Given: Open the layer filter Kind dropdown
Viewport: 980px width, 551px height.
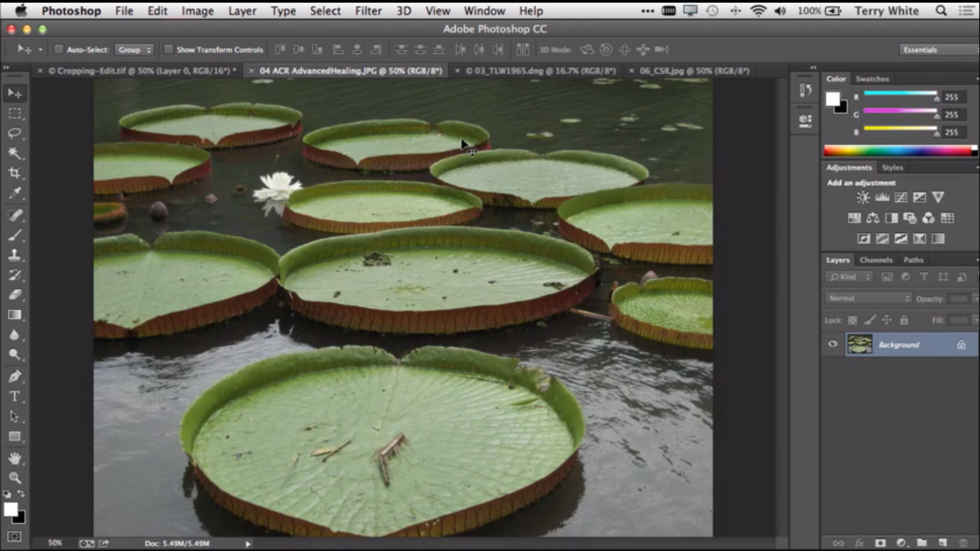Looking at the screenshot, I should tap(849, 277).
